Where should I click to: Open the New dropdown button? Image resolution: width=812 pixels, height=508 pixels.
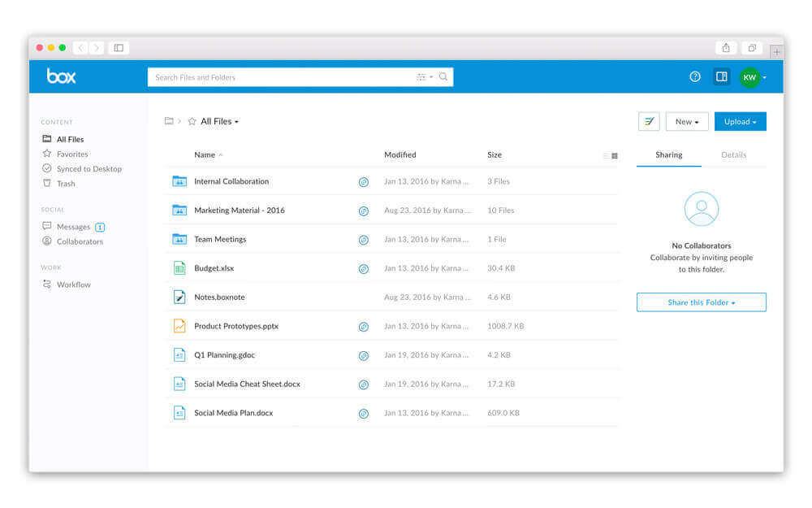point(687,122)
